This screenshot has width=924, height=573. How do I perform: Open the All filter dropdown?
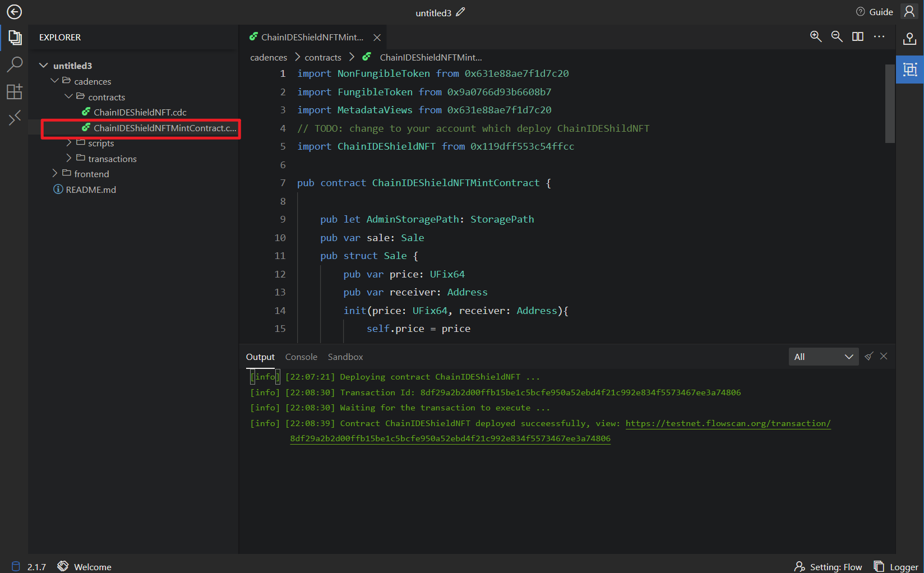(823, 357)
